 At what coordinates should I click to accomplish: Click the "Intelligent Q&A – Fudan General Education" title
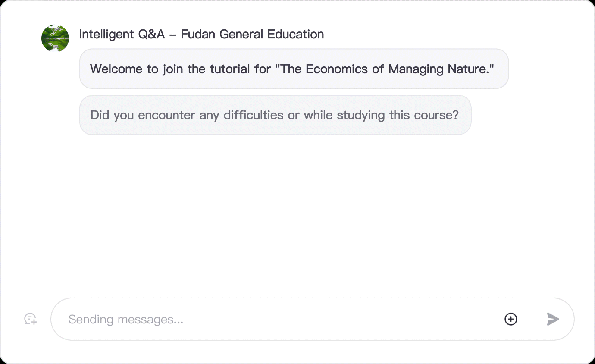pos(201,35)
